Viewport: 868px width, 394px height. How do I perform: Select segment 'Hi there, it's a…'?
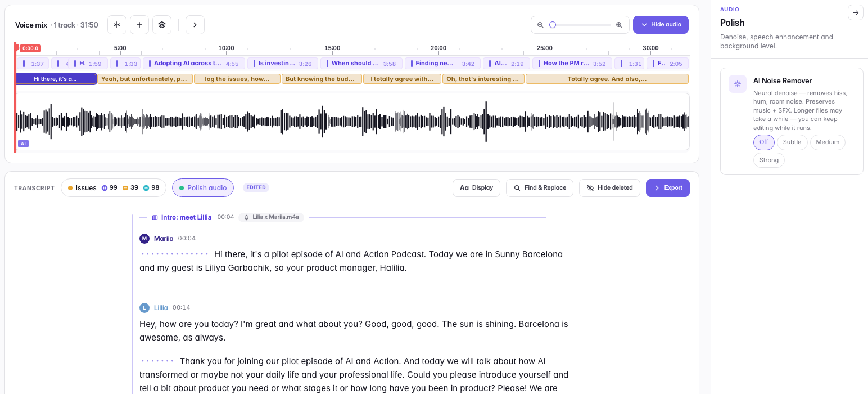coord(56,79)
